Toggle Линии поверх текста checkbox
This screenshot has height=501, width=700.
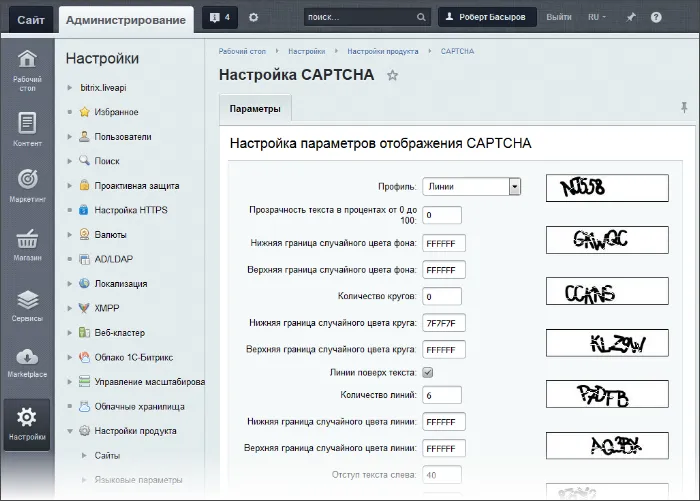(428, 372)
